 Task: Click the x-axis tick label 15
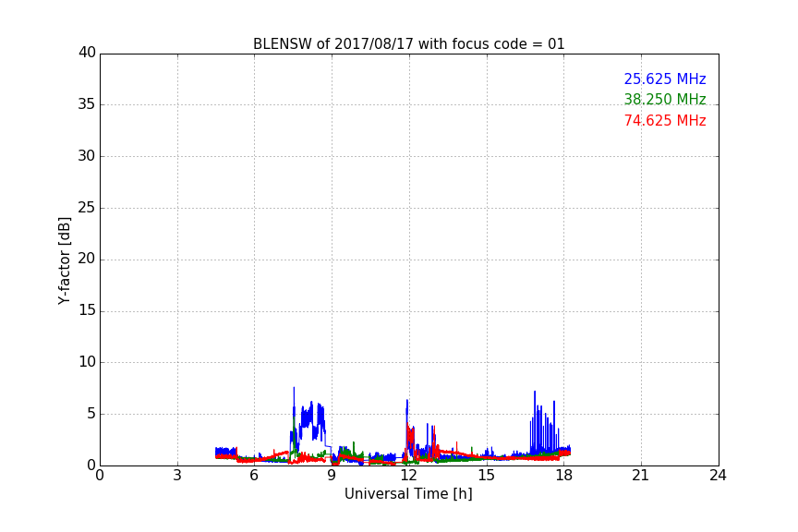486,476
